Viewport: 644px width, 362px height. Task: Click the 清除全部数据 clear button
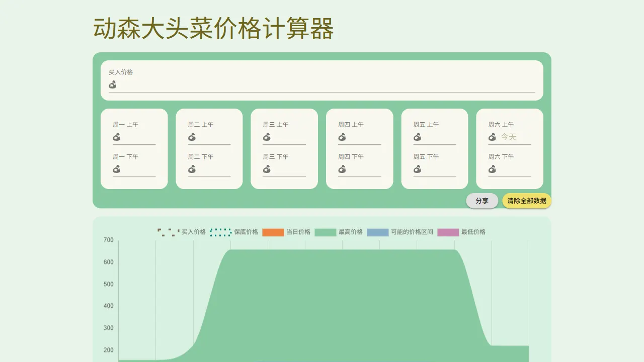tap(527, 201)
